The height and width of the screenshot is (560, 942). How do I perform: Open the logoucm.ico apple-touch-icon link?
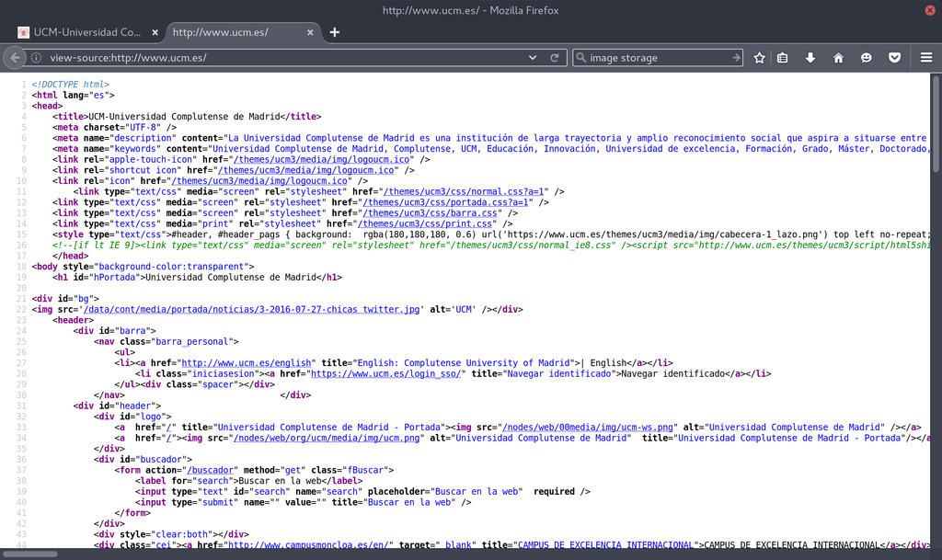pyautogui.click(x=321, y=160)
